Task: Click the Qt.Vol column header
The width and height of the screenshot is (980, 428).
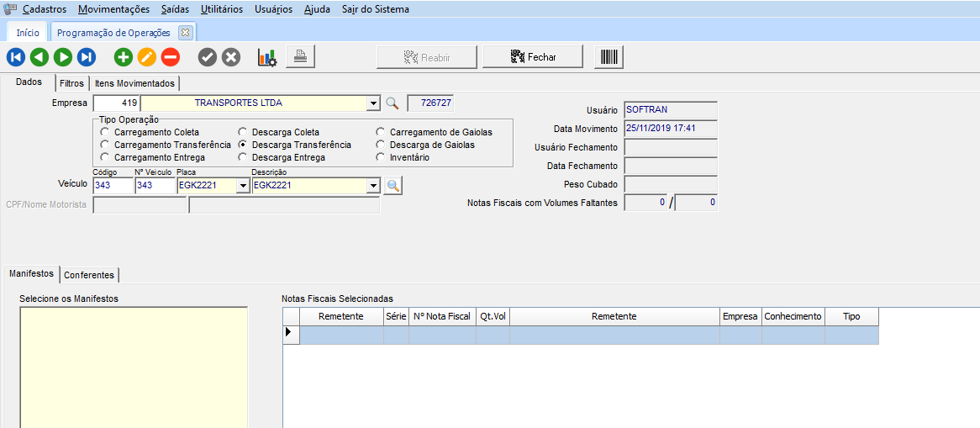Action: (x=493, y=317)
